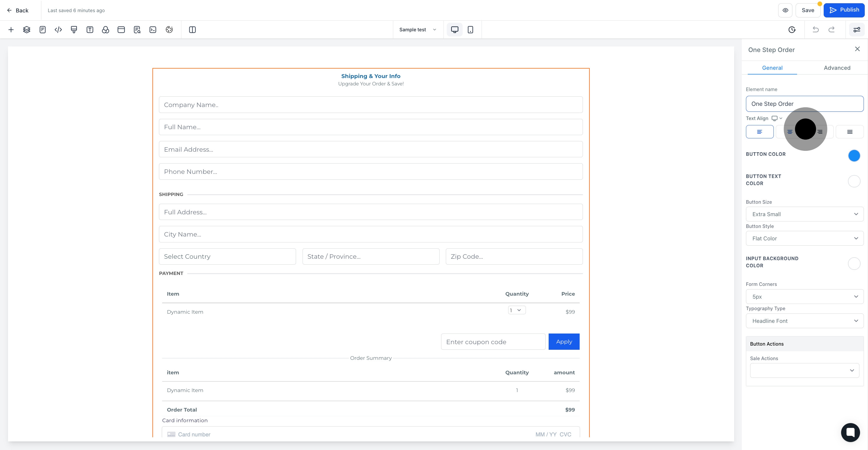Switch to desktop view
Screen dimensions: 868x450
(x=455, y=30)
